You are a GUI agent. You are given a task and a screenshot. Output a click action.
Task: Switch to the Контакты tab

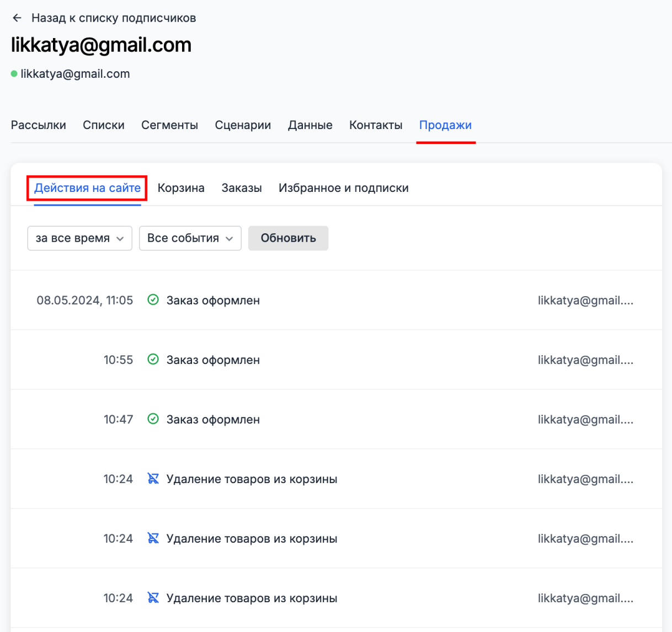(x=376, y=125)
